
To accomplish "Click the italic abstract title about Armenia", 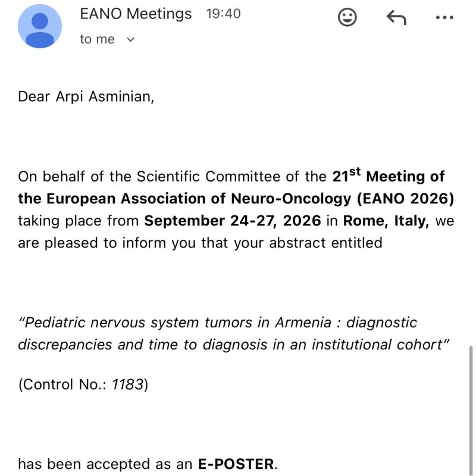I will click(233, 334).
